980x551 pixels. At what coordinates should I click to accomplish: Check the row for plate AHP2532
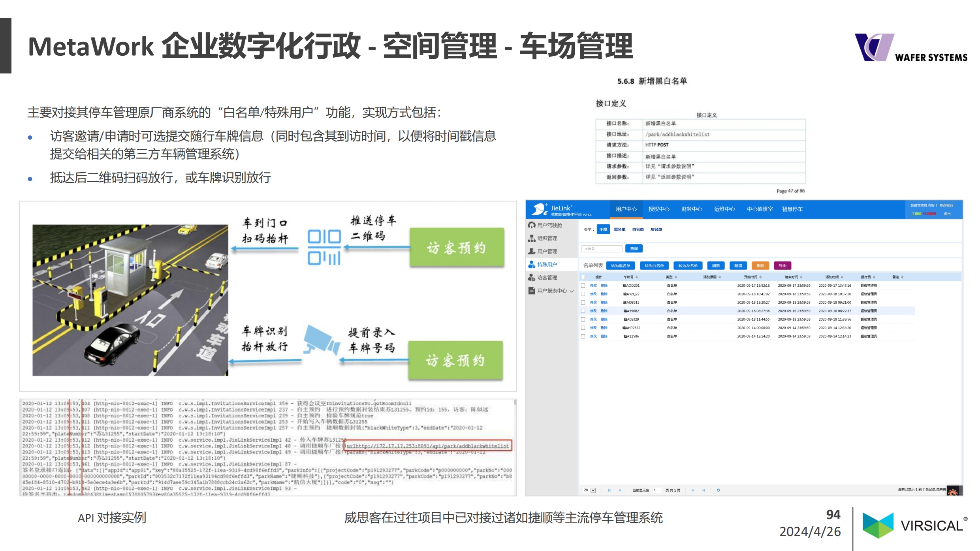point(583,328)
